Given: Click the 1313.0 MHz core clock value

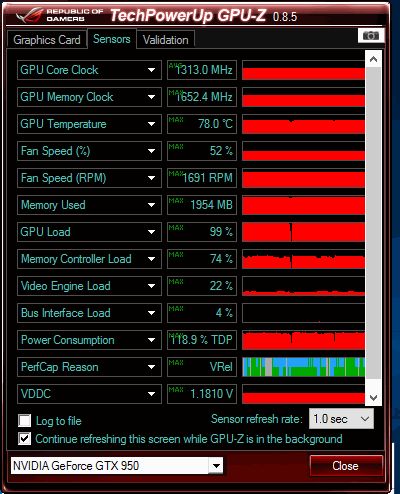Looking at the screenshot, I should (202, 70).
